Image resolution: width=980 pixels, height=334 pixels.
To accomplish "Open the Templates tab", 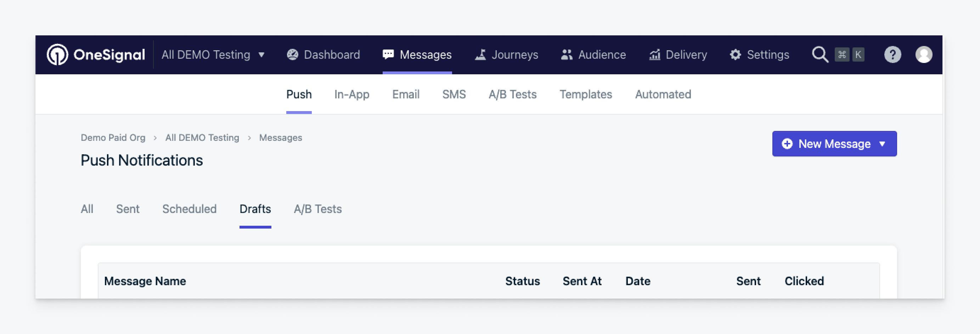I will [586, 94].
